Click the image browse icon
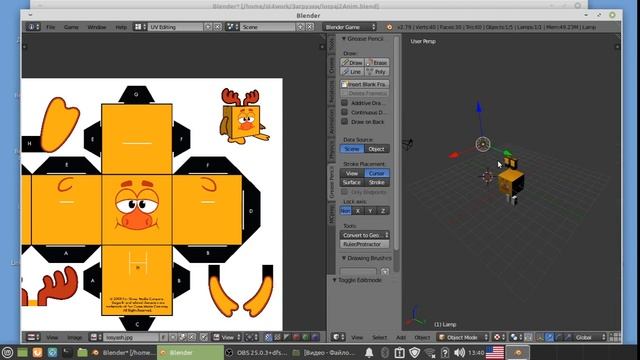 [96, 337]
